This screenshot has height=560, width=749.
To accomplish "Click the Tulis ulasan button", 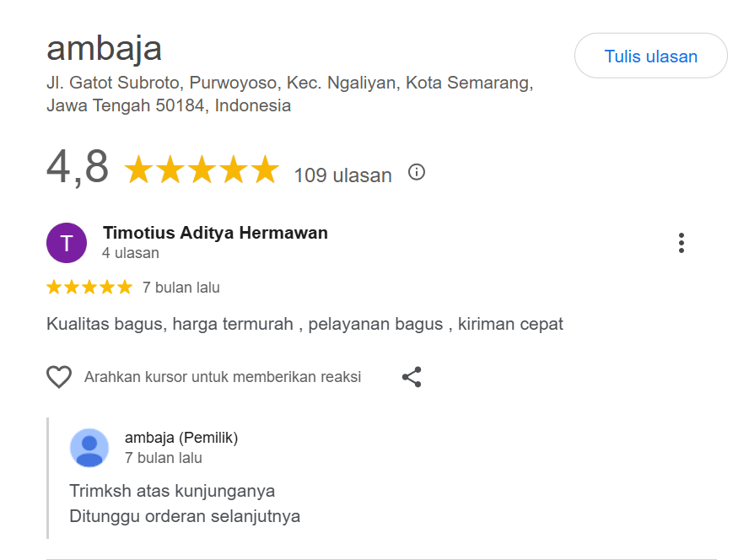I will pyautogui.click(x=650, y=57).
